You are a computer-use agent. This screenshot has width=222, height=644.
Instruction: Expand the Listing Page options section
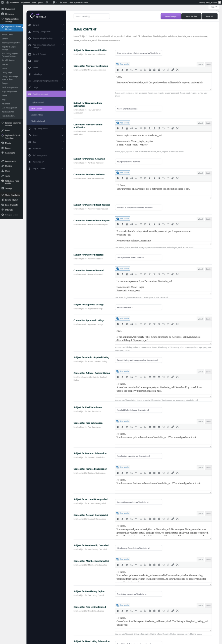click(46, 74)
